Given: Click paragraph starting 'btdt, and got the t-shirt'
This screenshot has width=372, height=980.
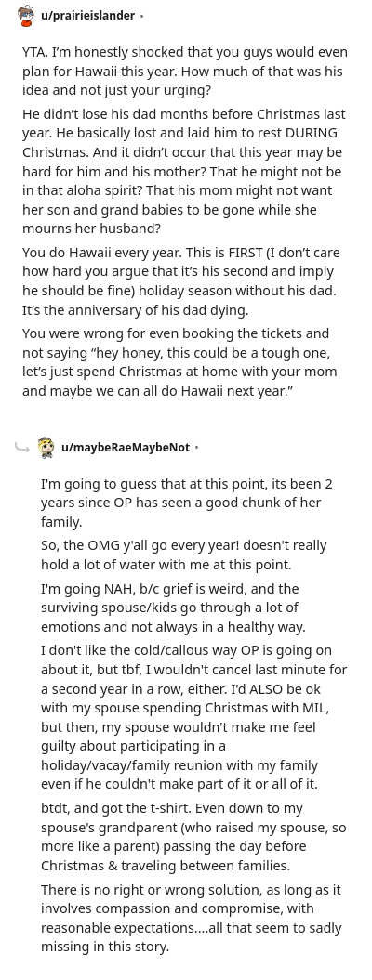Looking at the screenshot, I should coord(193,837).
